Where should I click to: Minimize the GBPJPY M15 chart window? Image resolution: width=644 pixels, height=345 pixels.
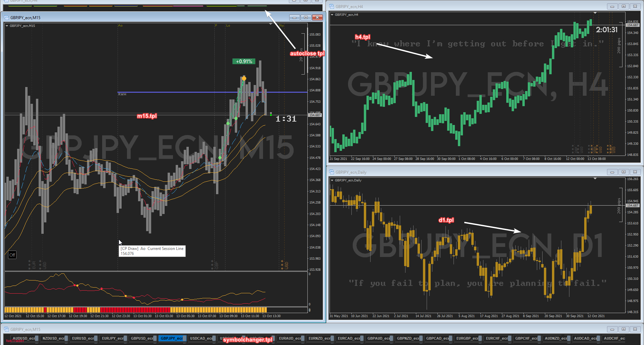pos(295,17)
